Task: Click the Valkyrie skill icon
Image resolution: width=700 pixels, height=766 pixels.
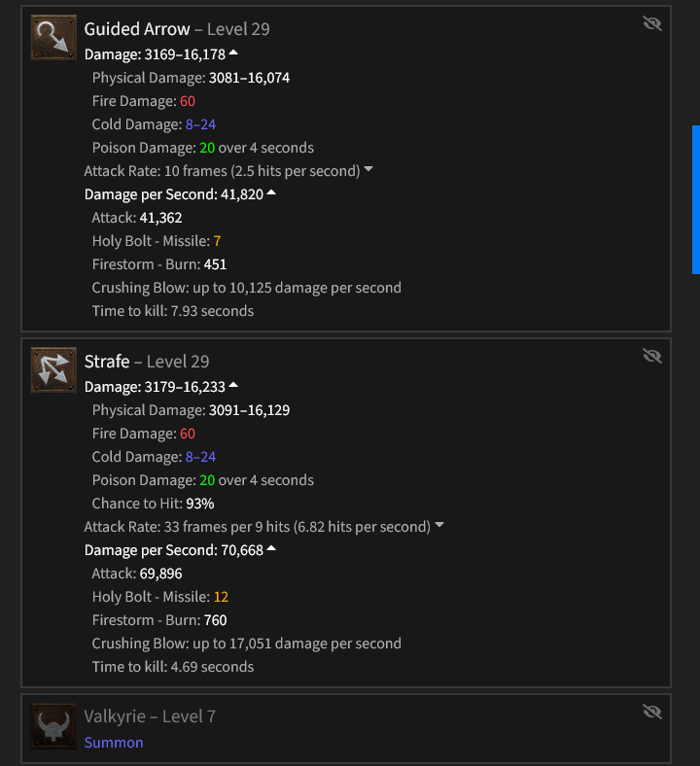Action: [x=53, y=726]
